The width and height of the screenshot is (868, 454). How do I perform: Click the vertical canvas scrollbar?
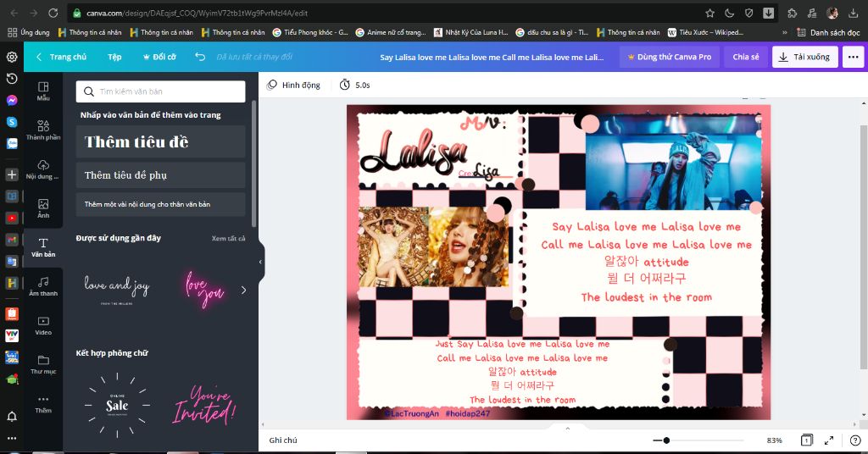(864, 246)
